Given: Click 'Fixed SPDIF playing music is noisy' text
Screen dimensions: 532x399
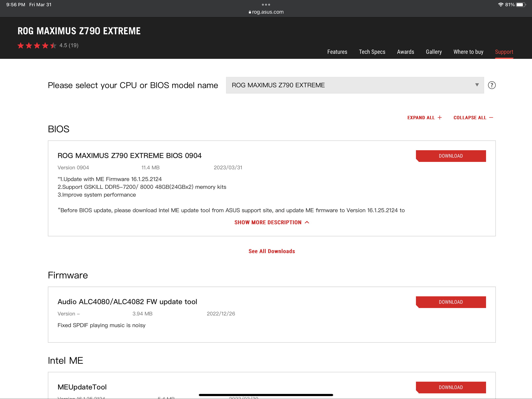Looking at the screenshot, I should click(x=101, y=325).
